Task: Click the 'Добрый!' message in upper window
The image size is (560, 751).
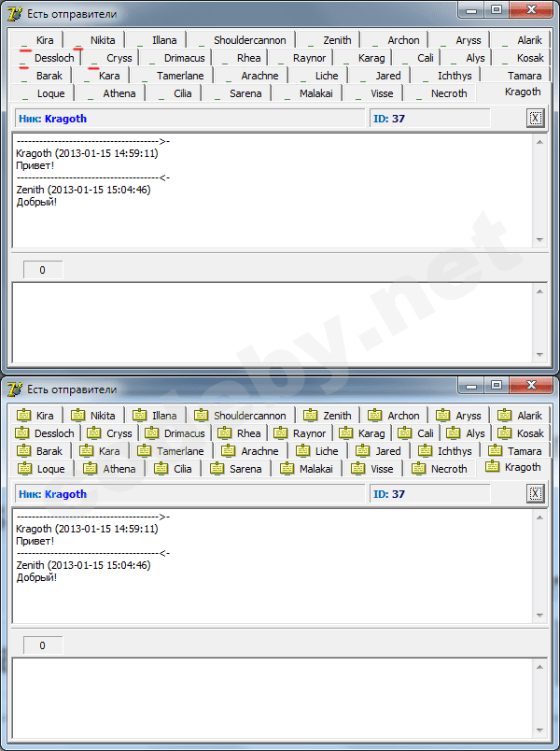Action: pos(36,202)
